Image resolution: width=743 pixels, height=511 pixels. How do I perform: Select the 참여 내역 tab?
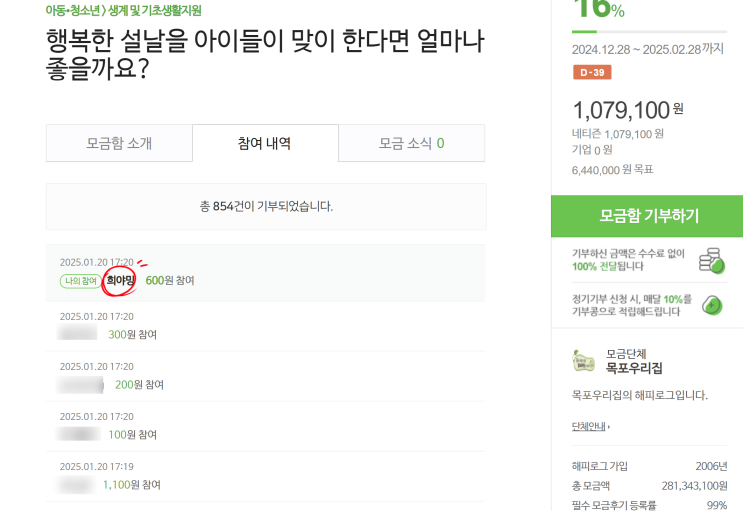(x=265, y=143)
